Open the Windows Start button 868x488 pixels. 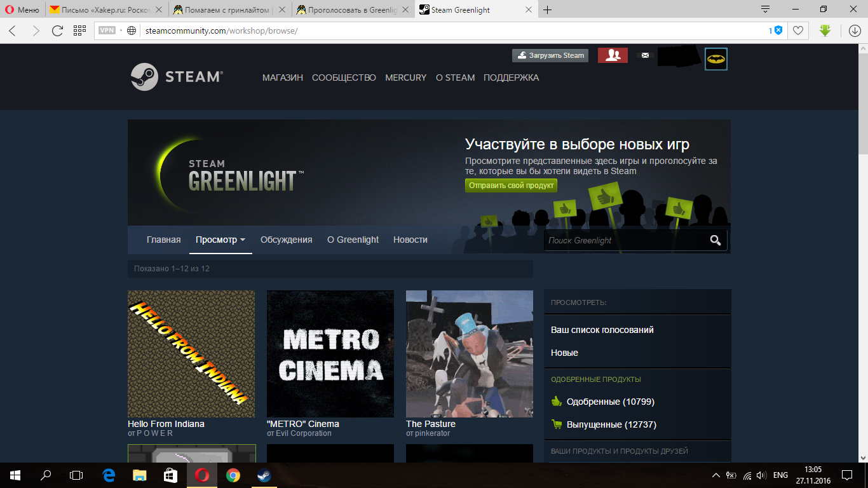point(15,475)
